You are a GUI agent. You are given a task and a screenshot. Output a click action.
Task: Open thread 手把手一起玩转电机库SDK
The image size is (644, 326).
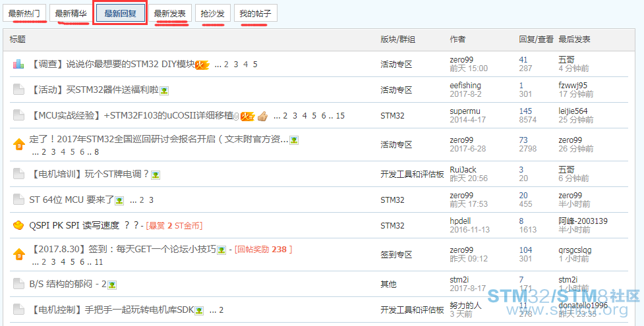point(111,310)
